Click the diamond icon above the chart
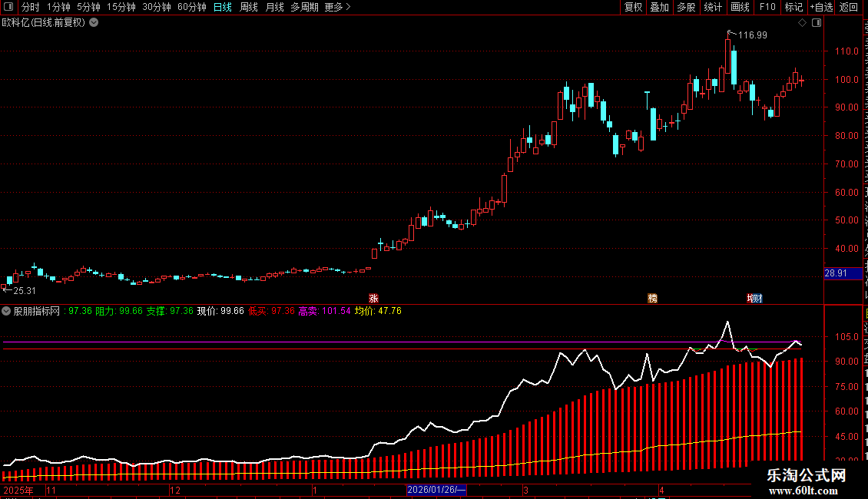 click(802, 23)
